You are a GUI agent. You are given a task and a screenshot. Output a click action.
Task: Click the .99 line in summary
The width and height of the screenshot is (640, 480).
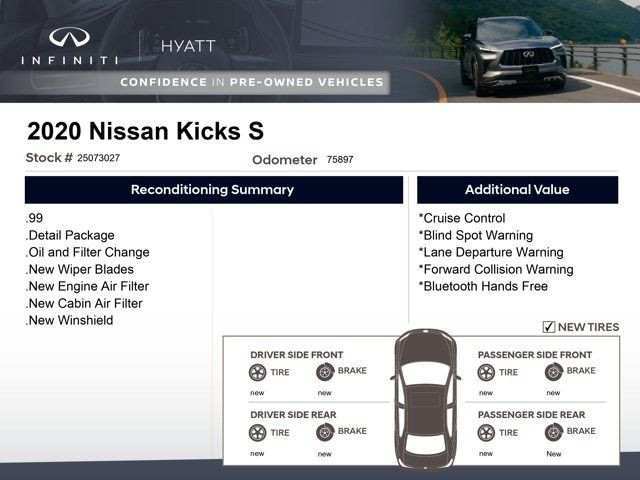[34, 218]
